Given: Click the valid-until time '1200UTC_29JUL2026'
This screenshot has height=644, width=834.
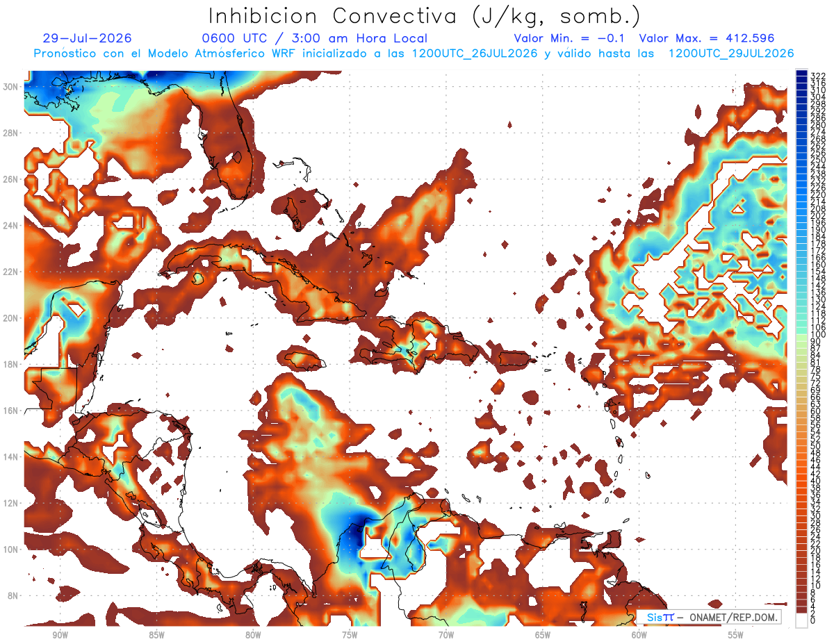Looking at the screenshot, I should (x=731, y=53).
